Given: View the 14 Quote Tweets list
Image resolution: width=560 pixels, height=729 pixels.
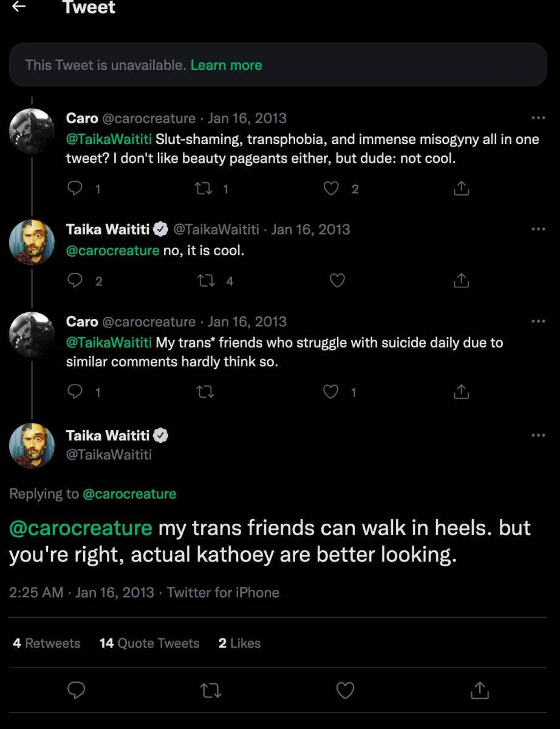Looking at the screenshot, I should 149,643.
